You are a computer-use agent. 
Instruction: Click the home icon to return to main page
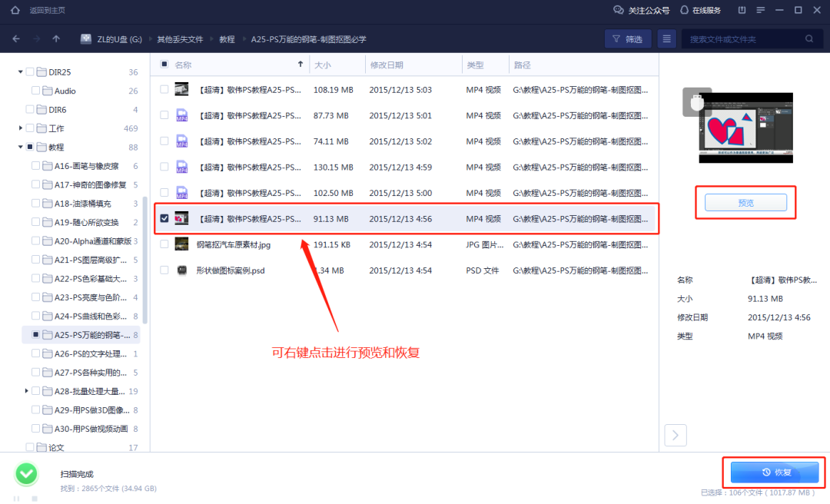(15, 10)
